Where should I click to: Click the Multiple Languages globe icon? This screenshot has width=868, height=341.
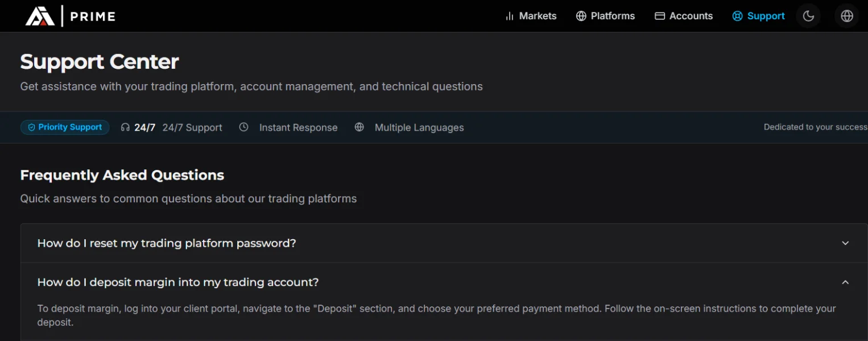tap(359, 127)
